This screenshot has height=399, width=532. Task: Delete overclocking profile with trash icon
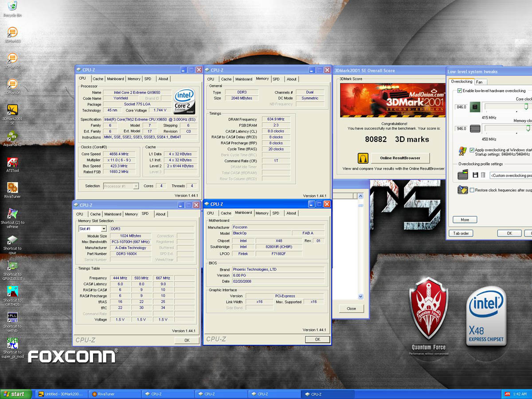(x=483, y=175)
